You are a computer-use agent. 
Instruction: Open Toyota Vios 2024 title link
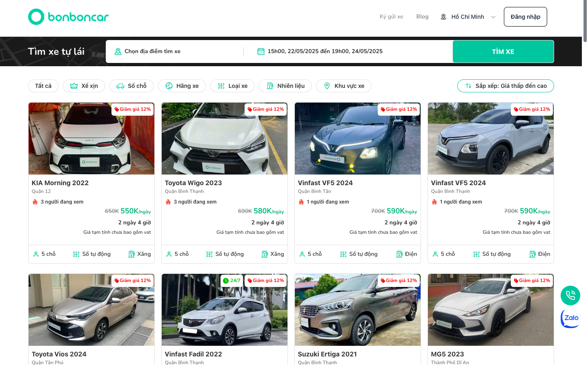[59, 354]
